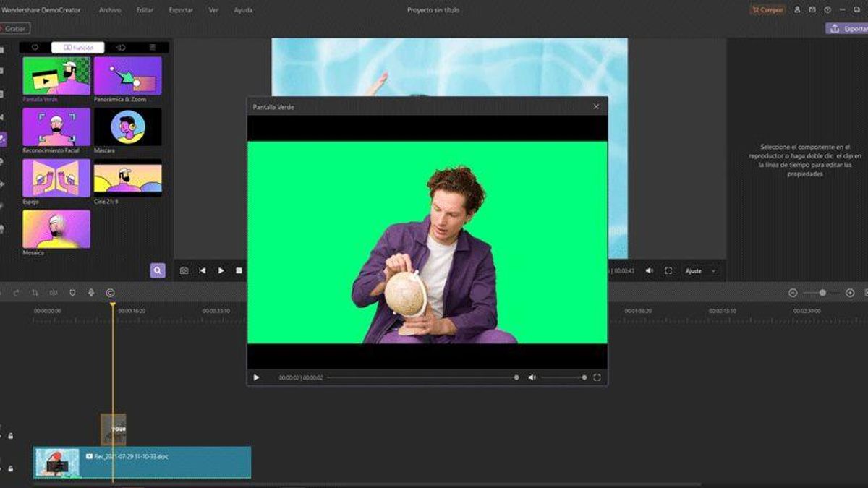
Task: Click the copyright caption icon in timeline toolbar
Action: 110,293
